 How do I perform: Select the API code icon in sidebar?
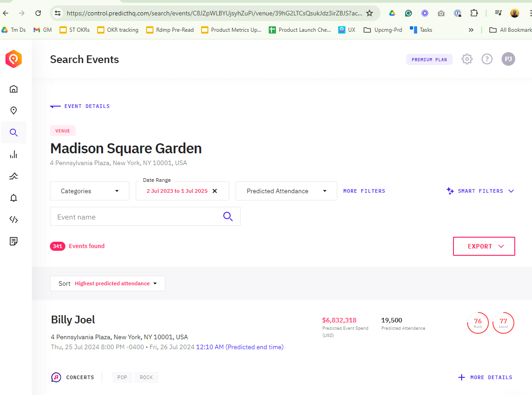pos(14,219)
